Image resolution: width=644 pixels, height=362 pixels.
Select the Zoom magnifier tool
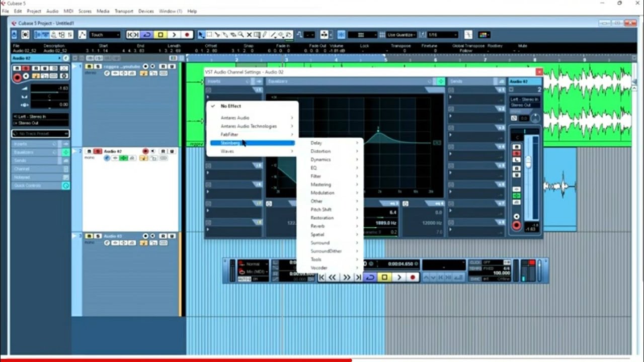241,35
